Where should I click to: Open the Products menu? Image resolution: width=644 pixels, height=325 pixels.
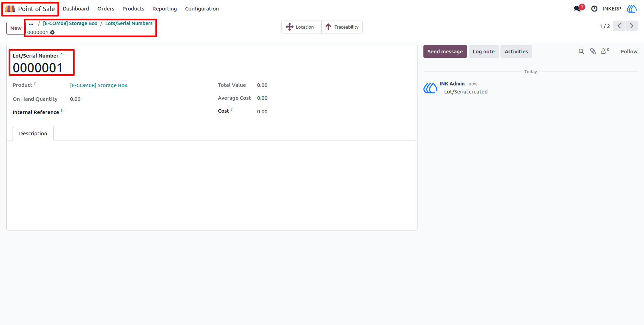pos(133,9)
